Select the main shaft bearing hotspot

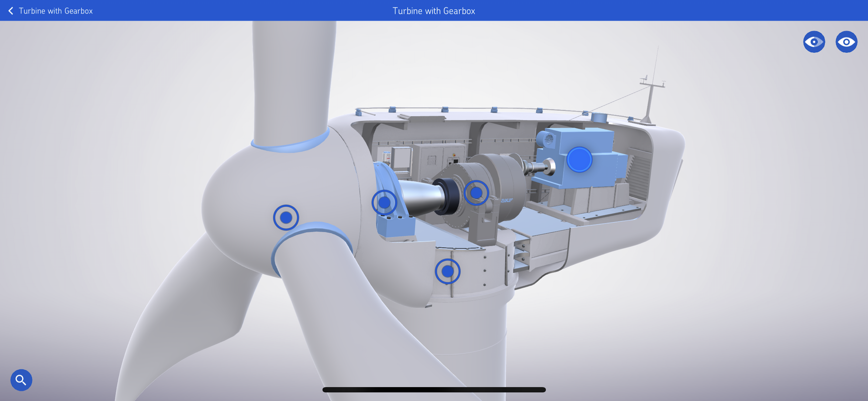[x=384, y=202]
